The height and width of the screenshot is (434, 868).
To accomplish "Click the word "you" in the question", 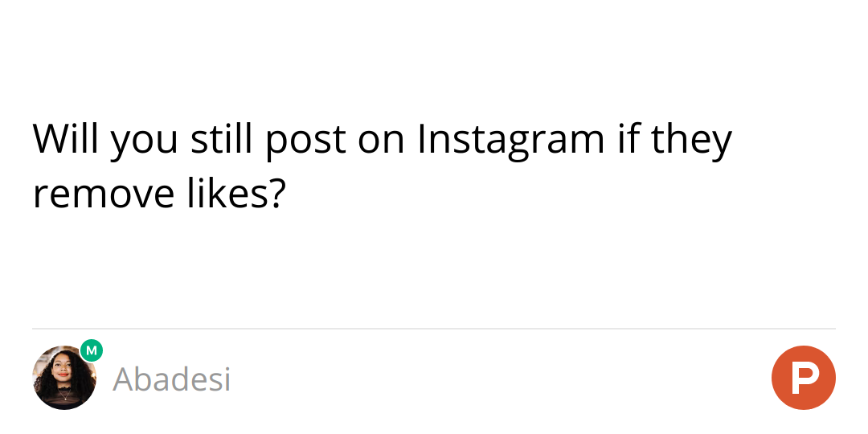I will coord(145,143).
